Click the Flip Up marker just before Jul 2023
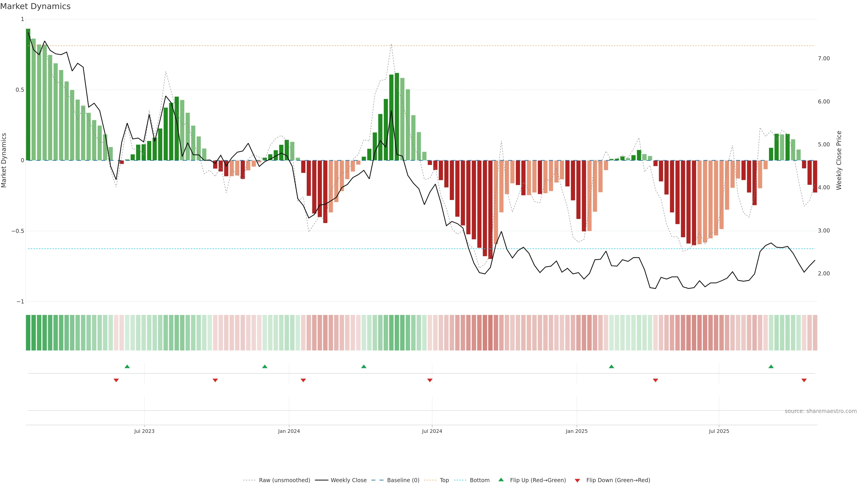The width and height of the screenshot is (868, 488). click(127, 366)
